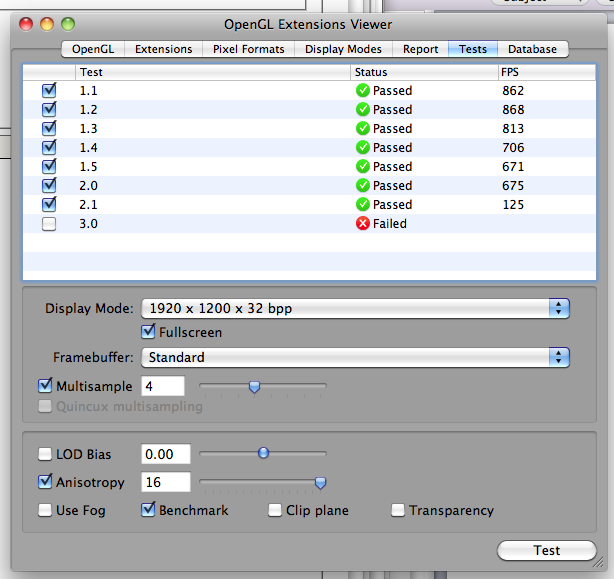The height and width of the screenshot is (579, 614).
Task: Click the Multisample value field showing 4
Action: pos(163,386)
